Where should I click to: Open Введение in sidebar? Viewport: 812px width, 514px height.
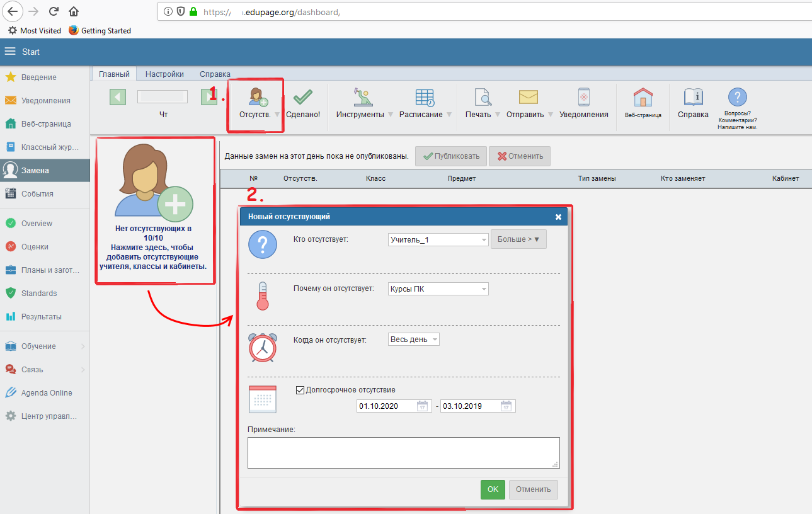(45, 77)
